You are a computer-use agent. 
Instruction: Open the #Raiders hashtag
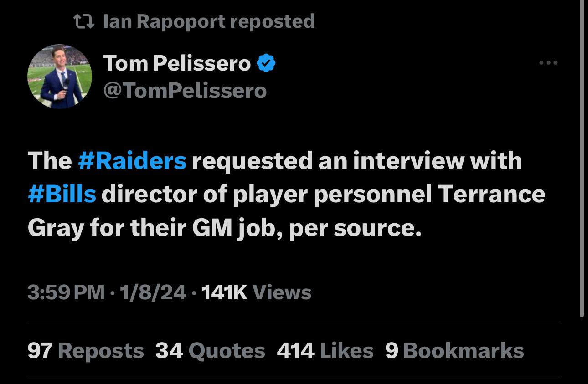pyautogui.click(x=132, y=161)
